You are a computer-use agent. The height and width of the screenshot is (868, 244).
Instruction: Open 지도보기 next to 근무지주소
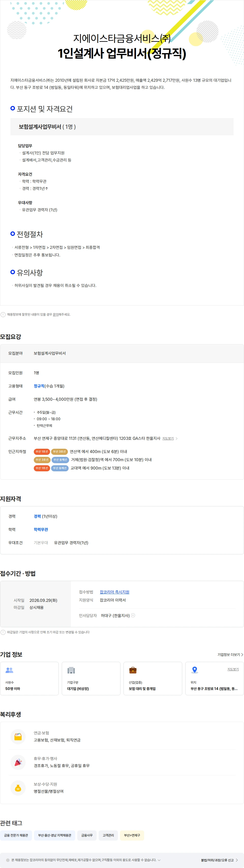click(x=170, y=438)
